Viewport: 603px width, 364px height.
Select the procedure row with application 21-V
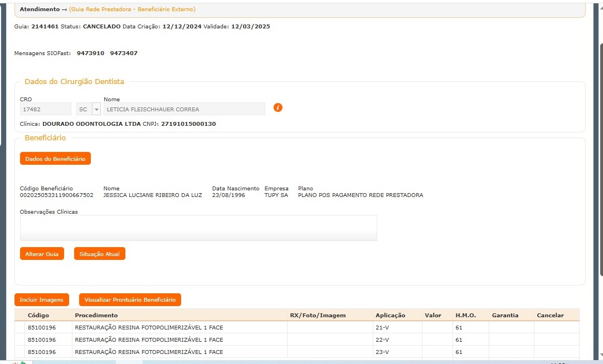(x=149, y=328)
